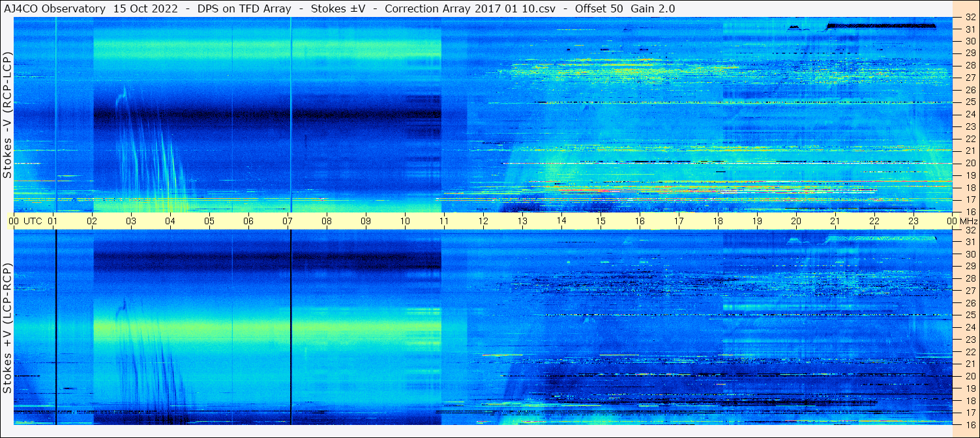
Task: Click the AJ4CO Observatory title text
Action: 55,9
